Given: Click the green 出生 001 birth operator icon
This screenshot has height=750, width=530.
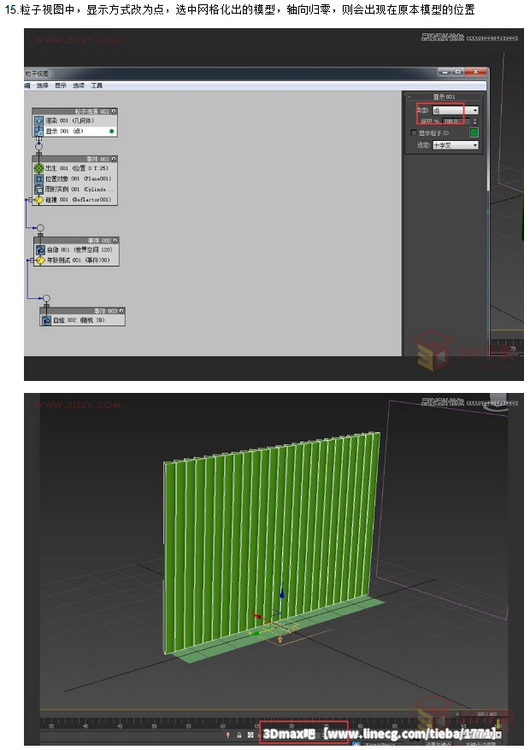Looking at the screenshot, I should pyautogui.click(x=39, y=168).
